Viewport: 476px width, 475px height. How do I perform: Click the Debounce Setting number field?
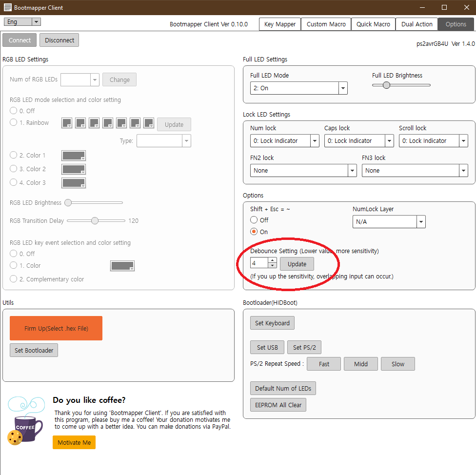tap(258, 263)
